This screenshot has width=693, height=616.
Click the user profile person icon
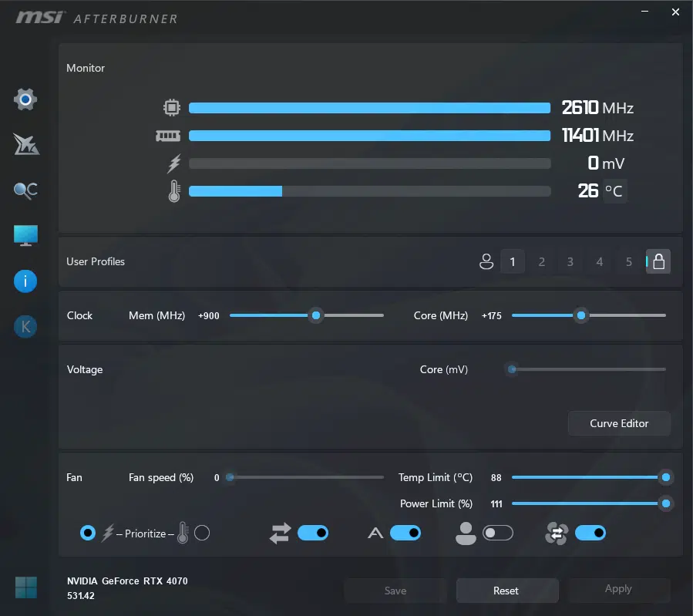point(486,261)
